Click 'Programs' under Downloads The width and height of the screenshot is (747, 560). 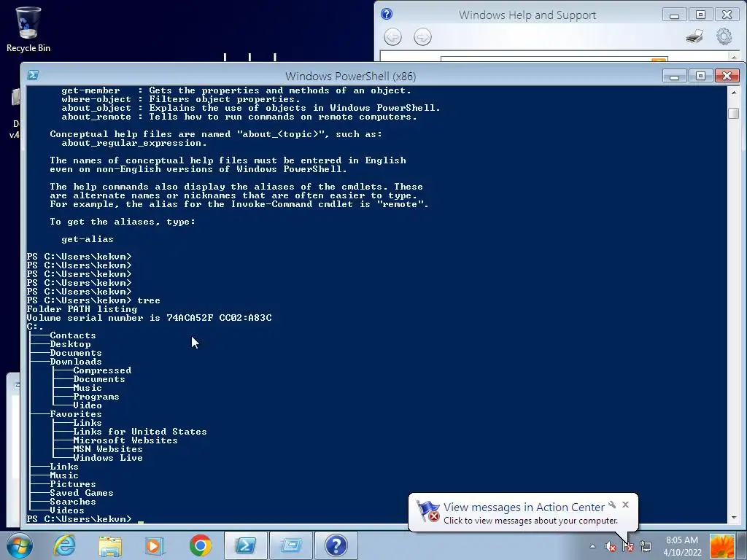pos(96,397)
